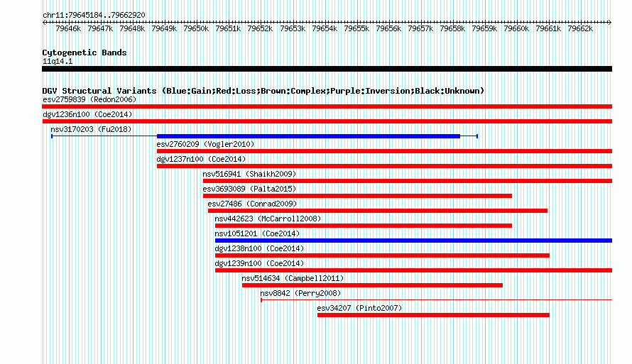Click the 79647k ruler tick label
The image size is (632, 364).
click(x=100, y=28)
